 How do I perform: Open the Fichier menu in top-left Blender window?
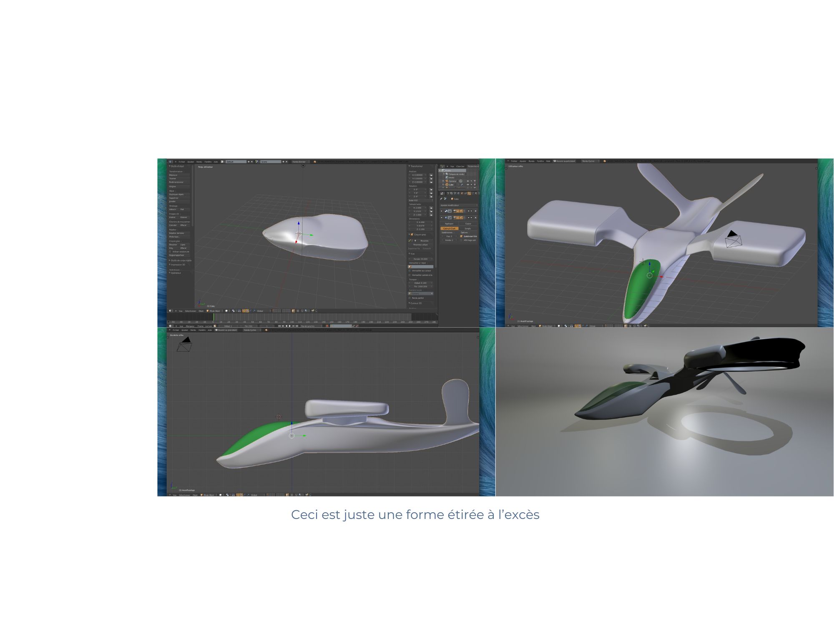coord(182,162)
